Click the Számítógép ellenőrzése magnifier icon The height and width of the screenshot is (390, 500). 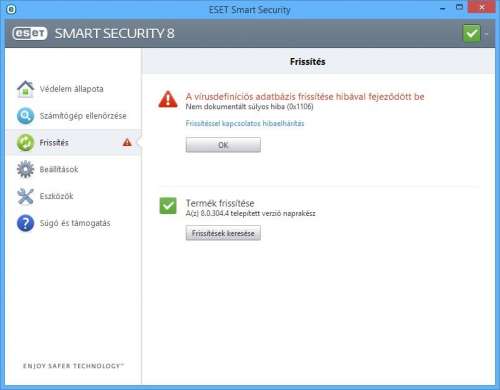[x=25, y=116]
